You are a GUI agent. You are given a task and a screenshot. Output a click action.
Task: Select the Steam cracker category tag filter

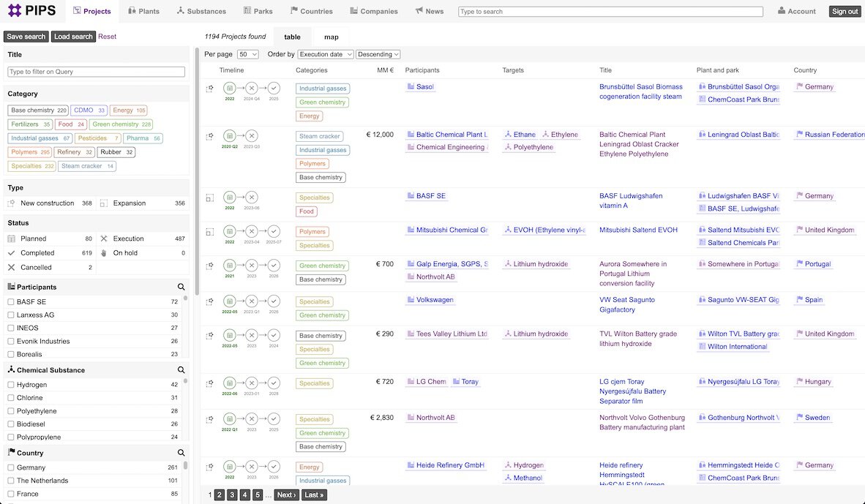(86, 166)
